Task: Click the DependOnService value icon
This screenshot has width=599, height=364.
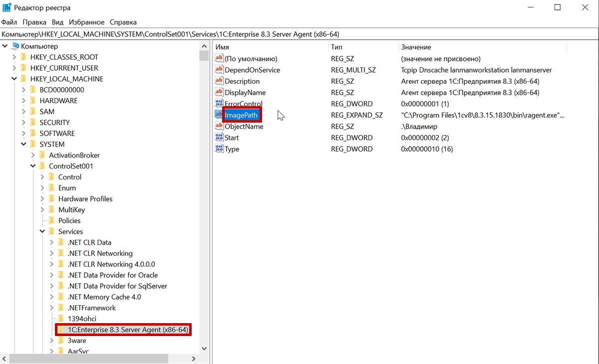Action: click(219, 70)
